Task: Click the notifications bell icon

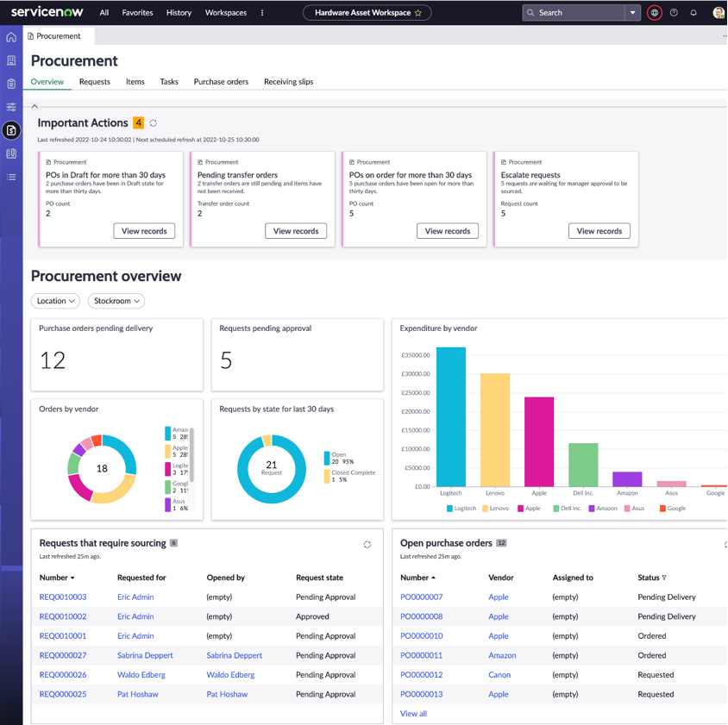Action: (693, 12)
